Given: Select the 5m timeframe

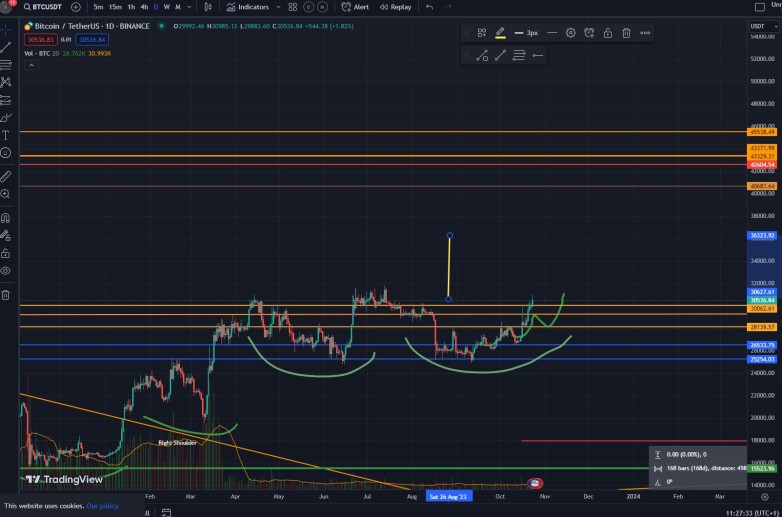Looking at the screenshot, I should click(98, 7).
